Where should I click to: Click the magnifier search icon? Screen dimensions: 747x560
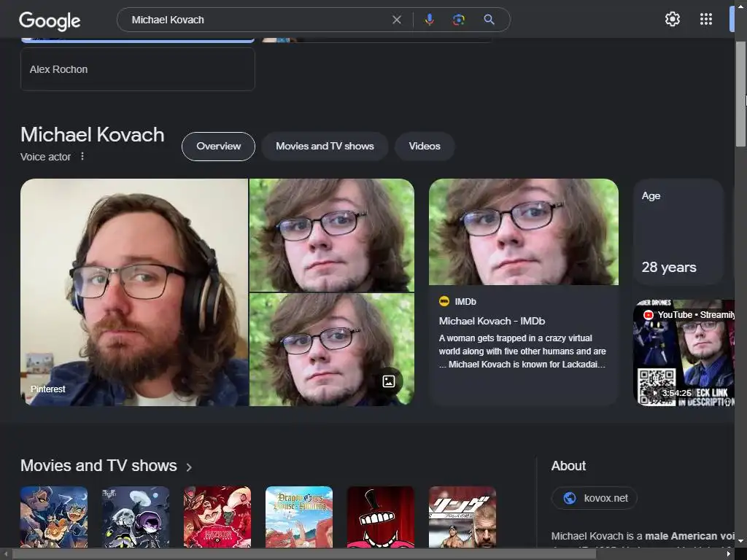tap(489, 20)
